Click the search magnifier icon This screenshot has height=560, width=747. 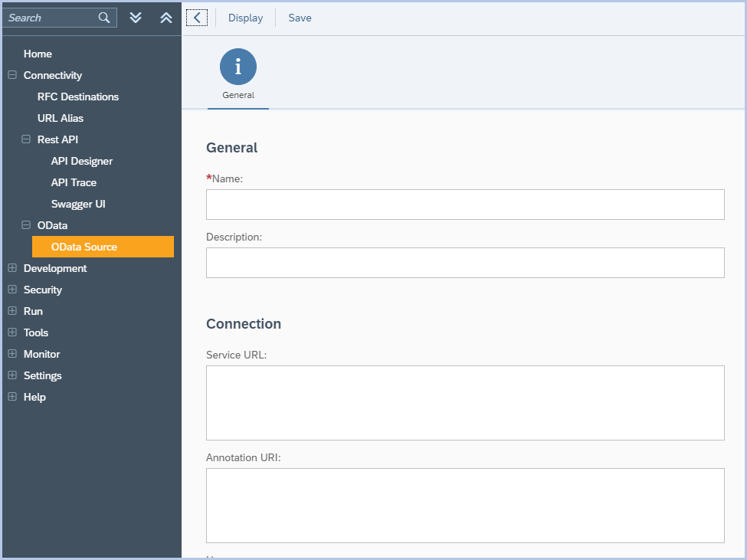pyautogui.click(x=104, y=17)
